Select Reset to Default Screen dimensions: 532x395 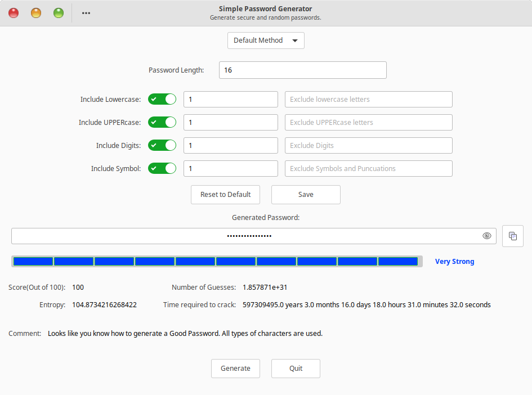point(225,194)
